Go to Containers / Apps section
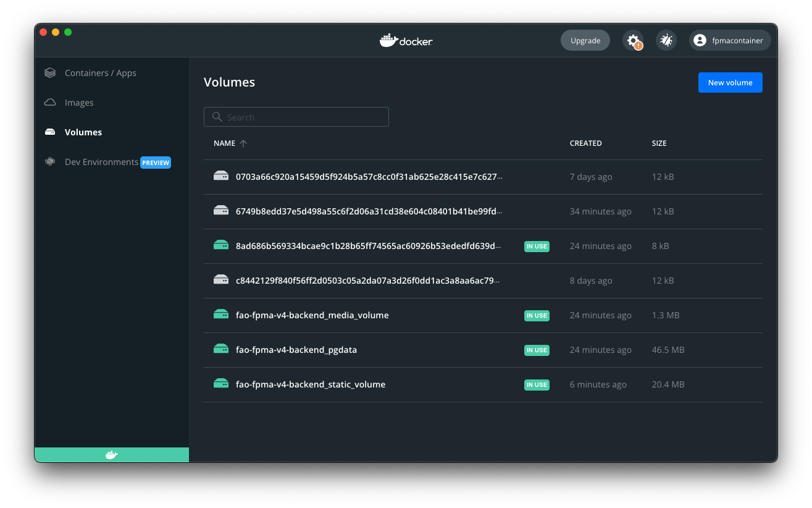 click(101, 73)
